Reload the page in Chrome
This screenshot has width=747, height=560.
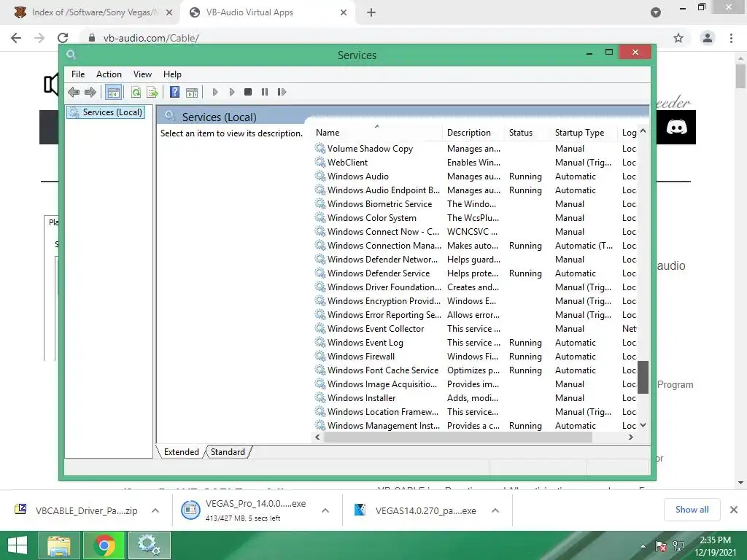click(63, 38)
